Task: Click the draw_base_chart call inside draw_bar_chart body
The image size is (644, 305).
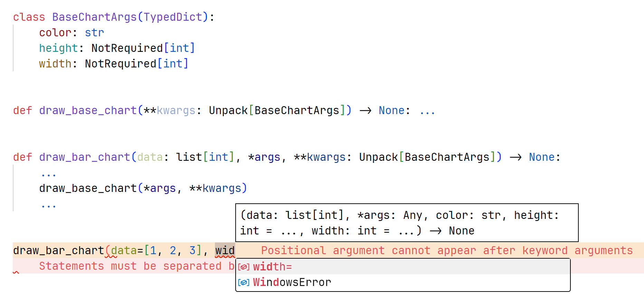Action: 88,188
